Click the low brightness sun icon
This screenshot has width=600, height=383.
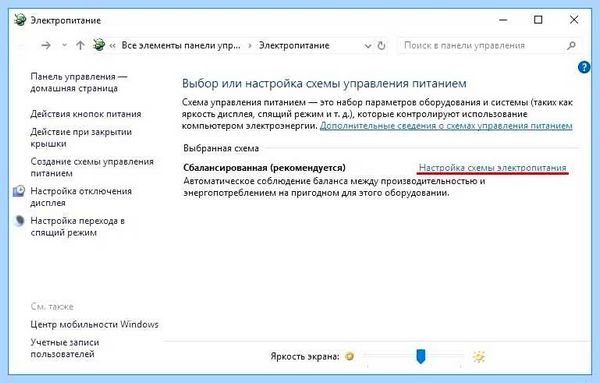point(349,356)
